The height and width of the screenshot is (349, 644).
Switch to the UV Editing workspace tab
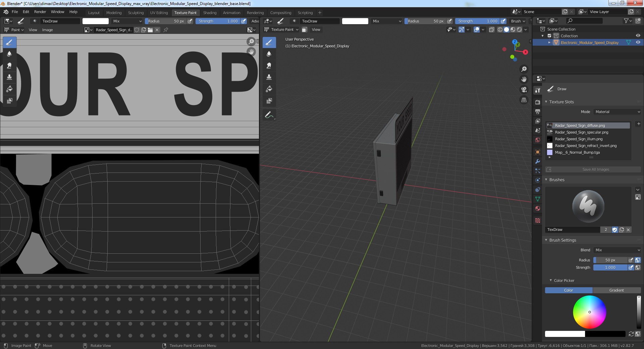tap(159, 13)
